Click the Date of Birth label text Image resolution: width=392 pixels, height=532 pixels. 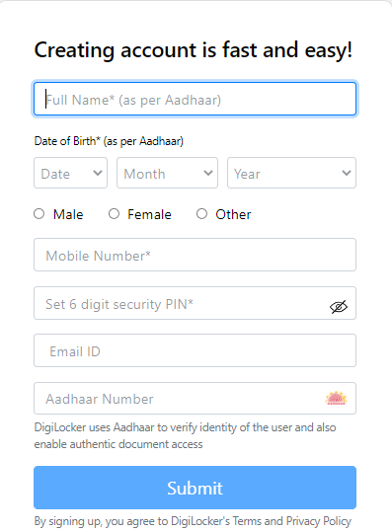[x=109, y=141]
